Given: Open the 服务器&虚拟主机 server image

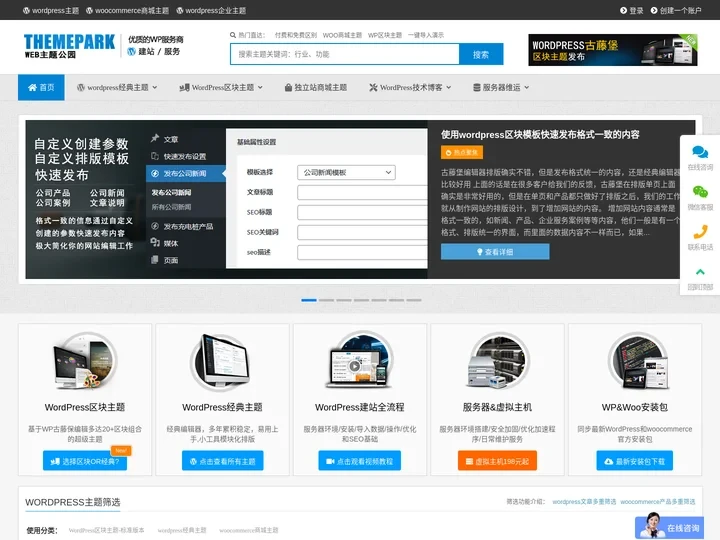Looking at the screenshot, I should coord(497,361).
